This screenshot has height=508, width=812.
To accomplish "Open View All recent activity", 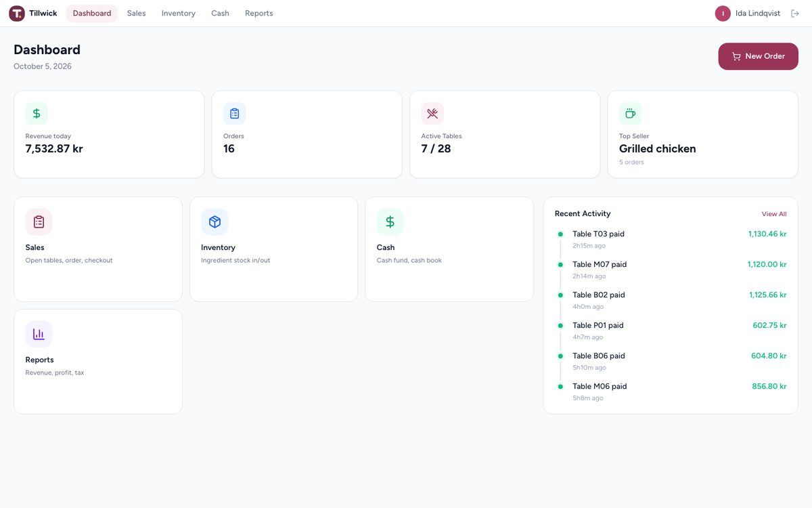I will 774,214.
